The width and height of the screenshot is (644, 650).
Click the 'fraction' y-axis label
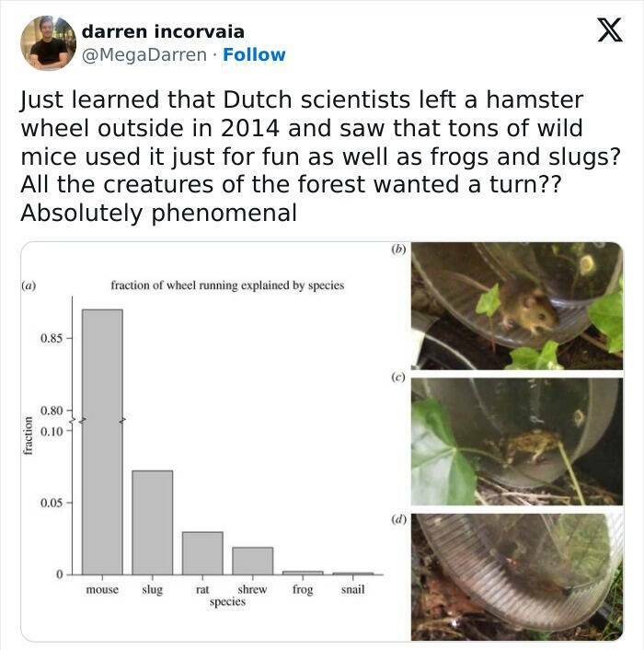pyautogui.click(x=28, y=435)
